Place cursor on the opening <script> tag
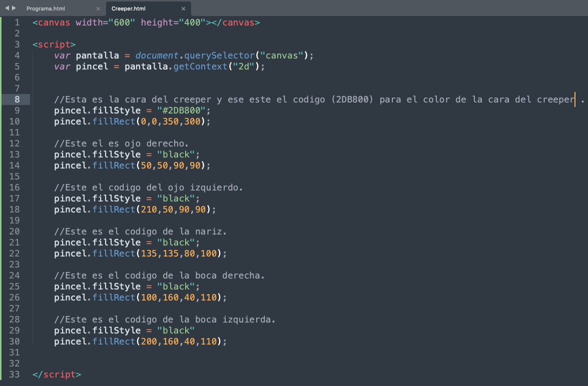The image size is (588, 386). (54, 44)
